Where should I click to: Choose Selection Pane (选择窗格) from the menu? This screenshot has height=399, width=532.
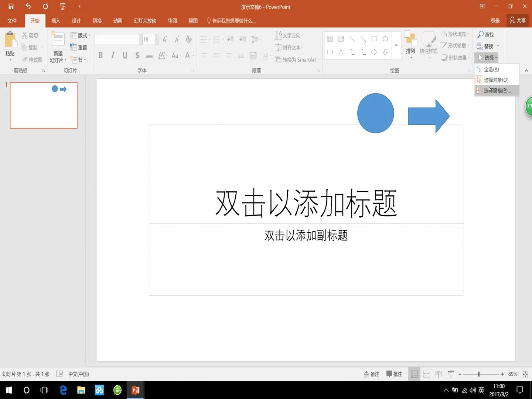497,91
